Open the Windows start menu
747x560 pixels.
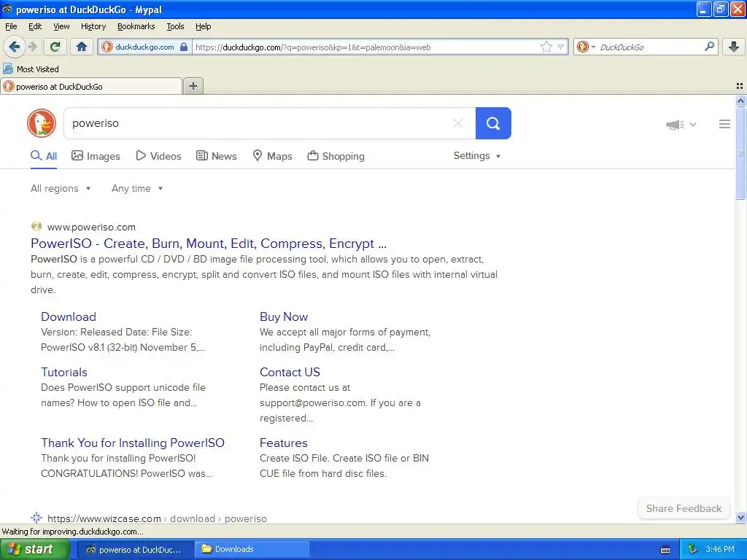[x=34, y=550]
